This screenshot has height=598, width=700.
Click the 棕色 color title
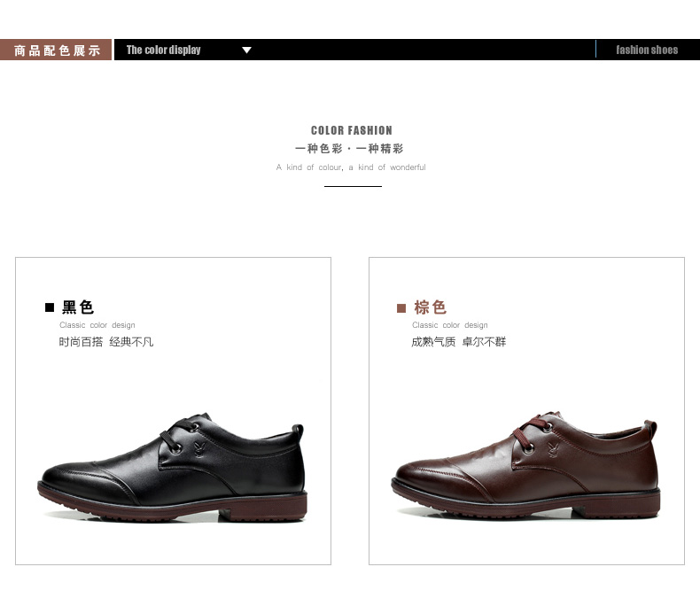430,307
